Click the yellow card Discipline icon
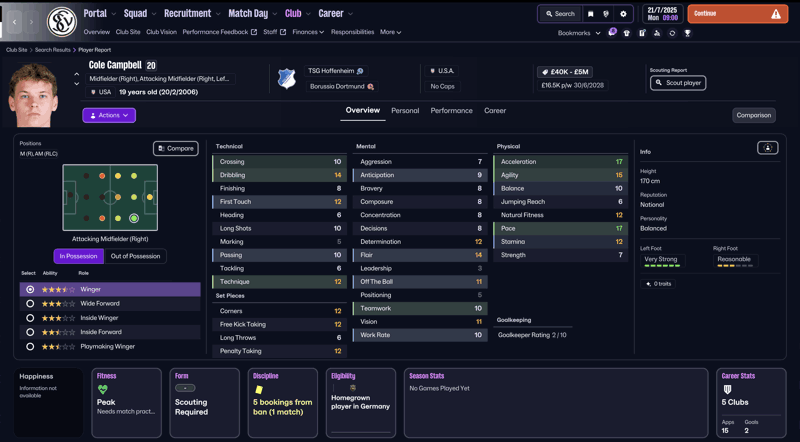800x442 pixels. click(x=258, y=389)
